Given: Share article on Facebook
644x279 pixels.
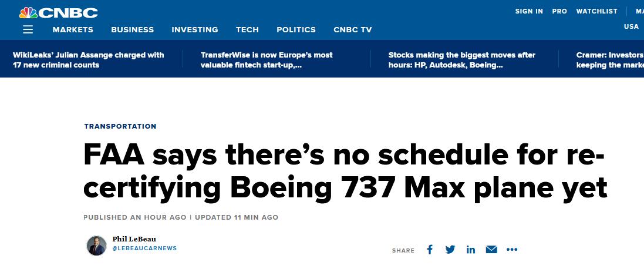Looking at the screenshot, I should (430, 250).
